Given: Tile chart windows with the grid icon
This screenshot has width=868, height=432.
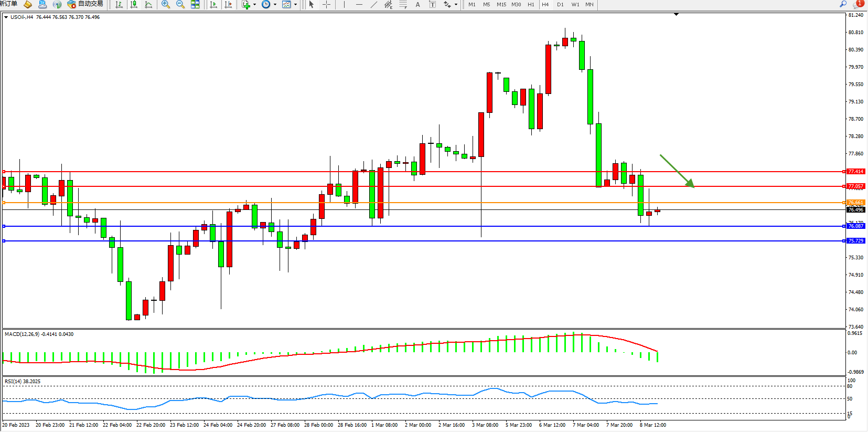Looking at the screenshot, I should click(195, 5).
